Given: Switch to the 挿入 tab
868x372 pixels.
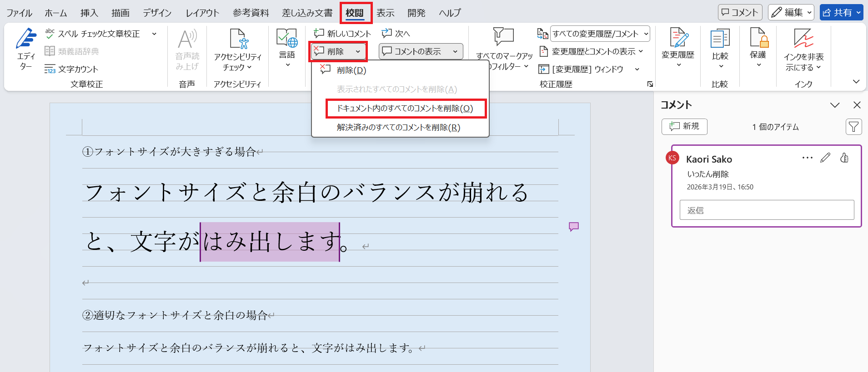Looking at the screenshot, I should [x=89, y=13].
